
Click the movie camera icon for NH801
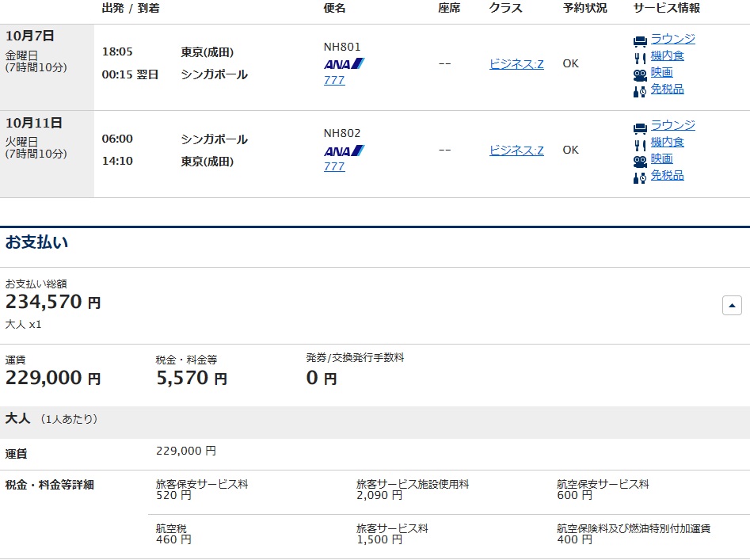tap(640, 75)
